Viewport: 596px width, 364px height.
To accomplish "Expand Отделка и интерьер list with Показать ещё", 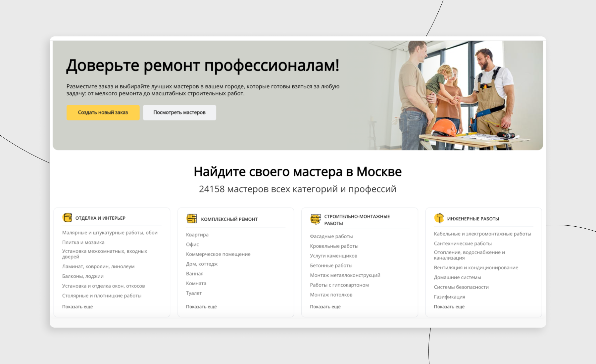I will (x=77, y=307).
